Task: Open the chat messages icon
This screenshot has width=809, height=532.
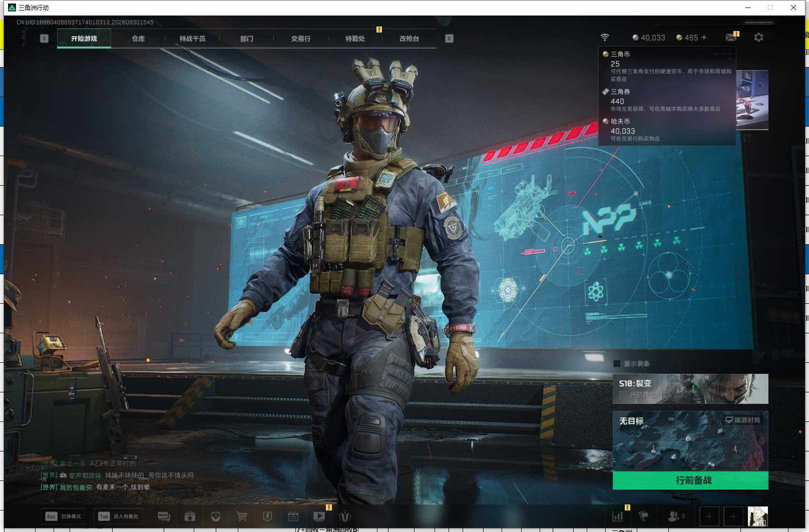Action: click(164, 516)
